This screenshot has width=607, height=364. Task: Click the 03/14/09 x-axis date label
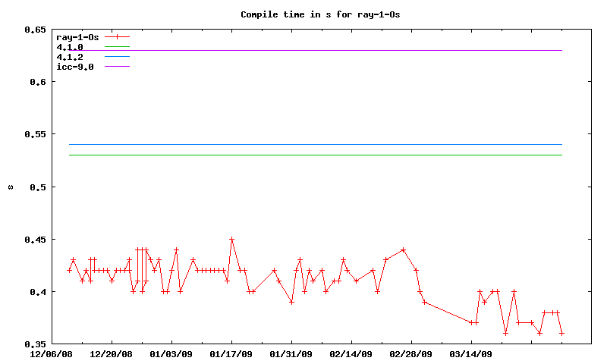(x=470, y=353)
